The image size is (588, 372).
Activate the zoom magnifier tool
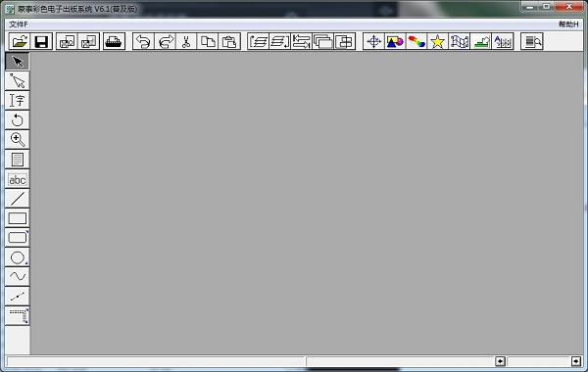click(x=18, y=140)
